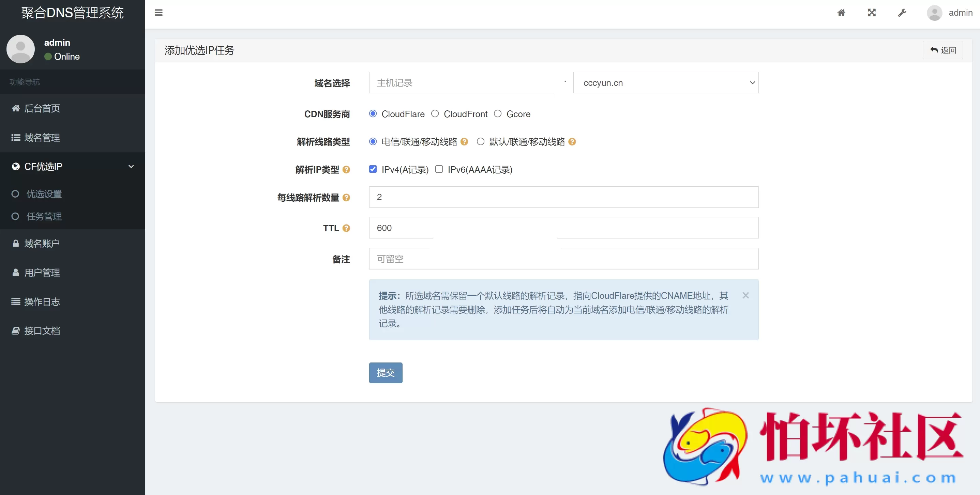Go to 后台首页 in the navigation
Image resolution: width=980 pixels, height=495 pixels.
(42, 108)
